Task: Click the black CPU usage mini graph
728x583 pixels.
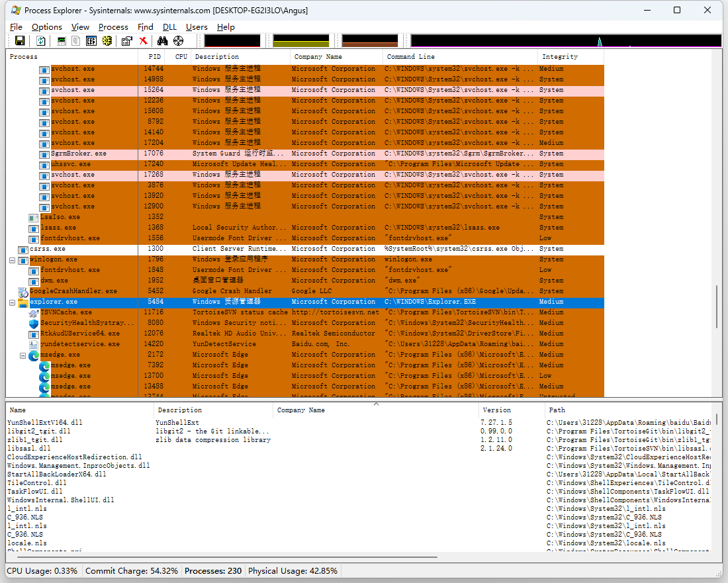Action: coord(232,41)
